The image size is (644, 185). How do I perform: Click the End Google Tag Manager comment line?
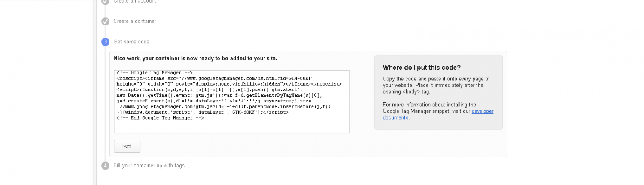pos(160,118)
